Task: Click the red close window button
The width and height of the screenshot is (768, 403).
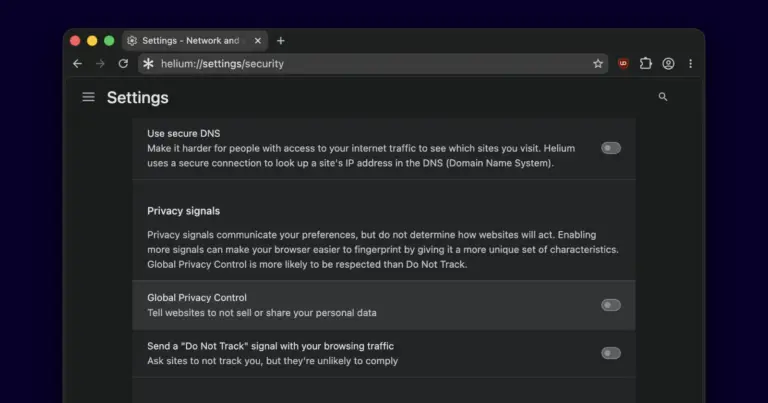Action: click(75, 41)
